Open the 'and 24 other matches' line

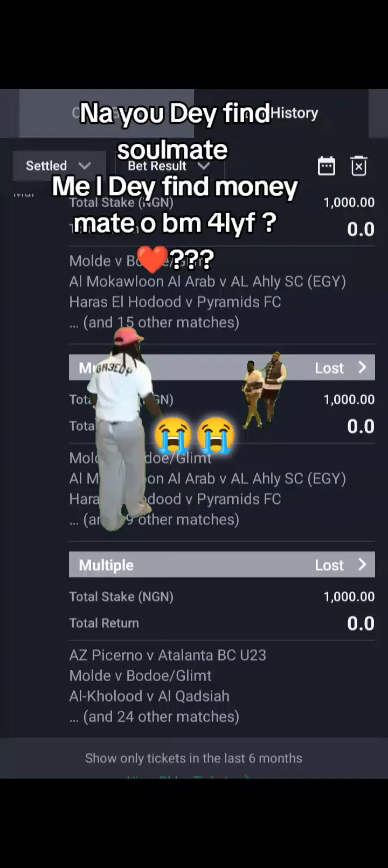click(154, 717)
